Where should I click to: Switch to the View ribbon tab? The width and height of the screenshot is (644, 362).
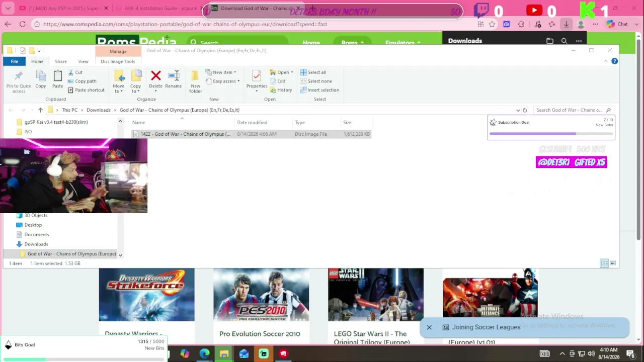coord(83,61)
